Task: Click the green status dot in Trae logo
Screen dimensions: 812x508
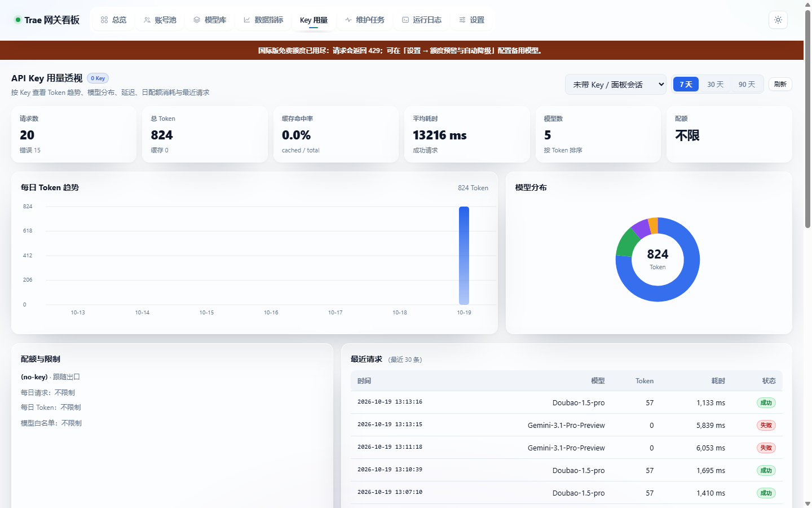Action: click(18, 20)
